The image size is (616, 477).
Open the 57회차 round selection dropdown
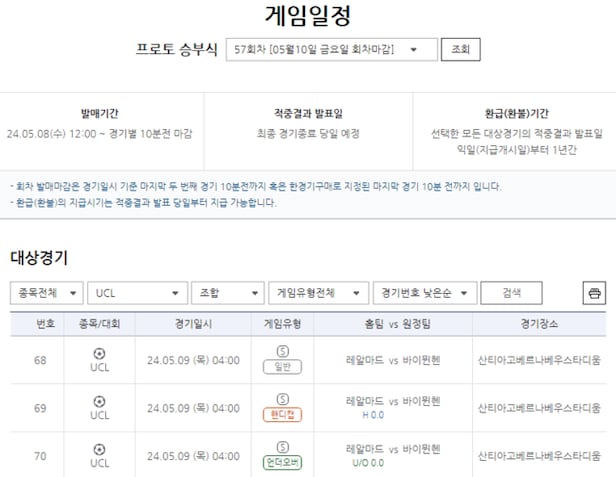coord(331,49)
